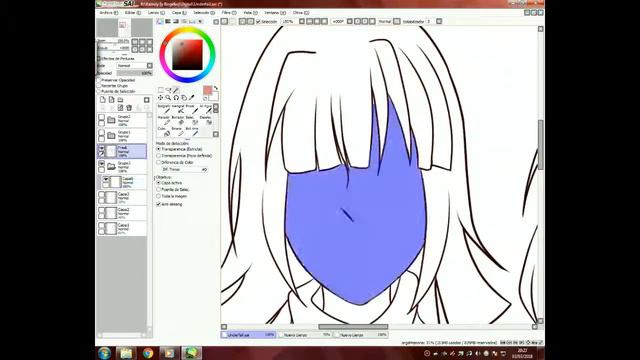Open the Selección menu
The height and width of the screenshot is (360, 640).
tap(204, 13)
